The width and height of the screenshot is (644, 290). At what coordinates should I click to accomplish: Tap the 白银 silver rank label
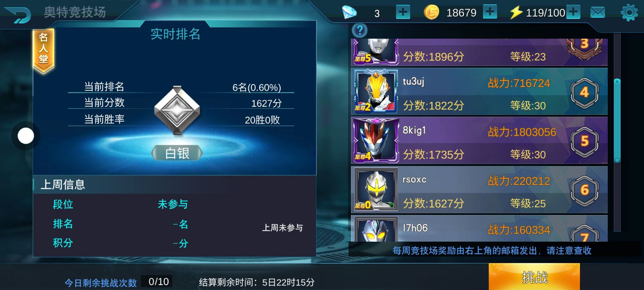coord(177,153)
